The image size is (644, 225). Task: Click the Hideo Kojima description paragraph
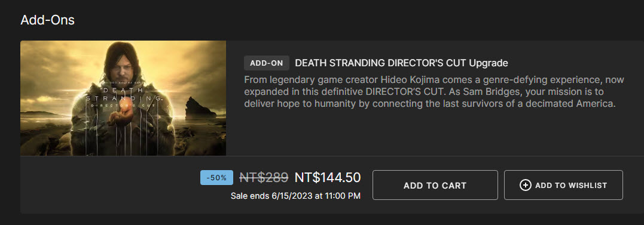(x=434, y=92)
